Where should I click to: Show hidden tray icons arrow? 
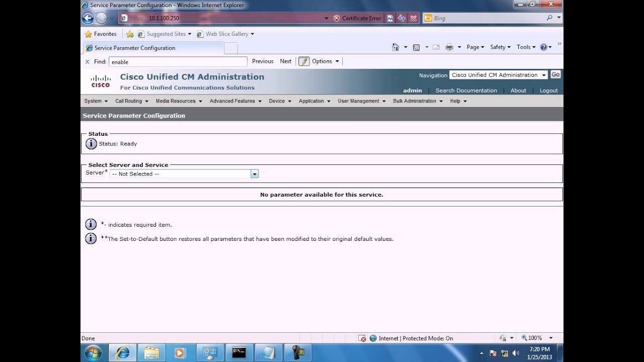[x=482, y=353]
